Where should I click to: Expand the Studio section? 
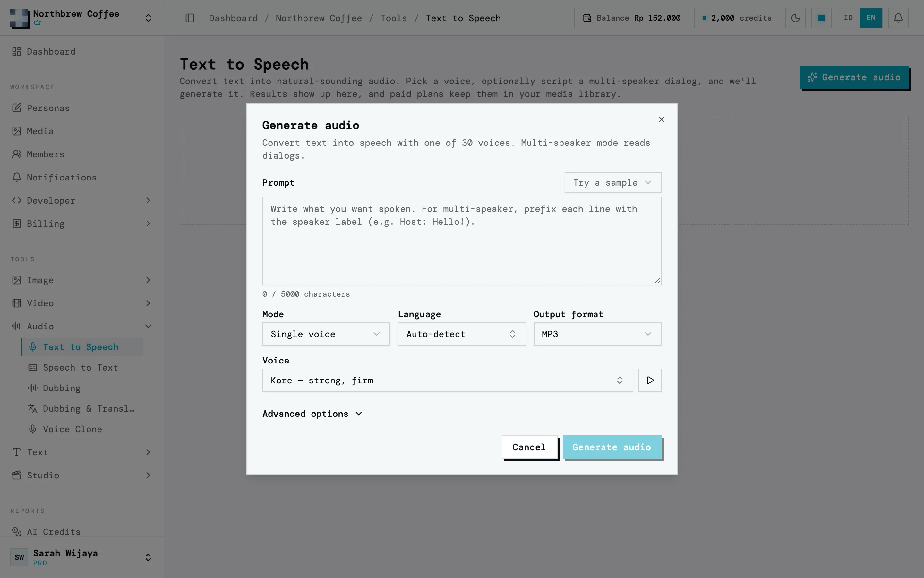click(x=82, y=475)
